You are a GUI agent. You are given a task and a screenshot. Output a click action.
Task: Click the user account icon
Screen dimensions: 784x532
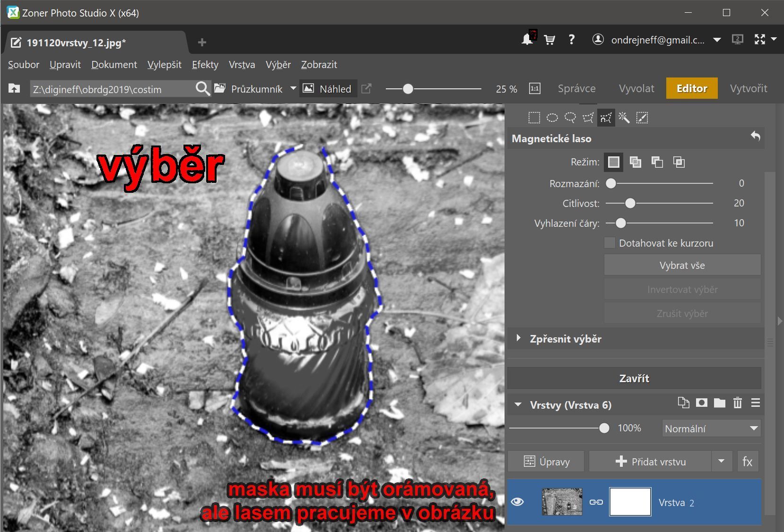coord(598,40)
